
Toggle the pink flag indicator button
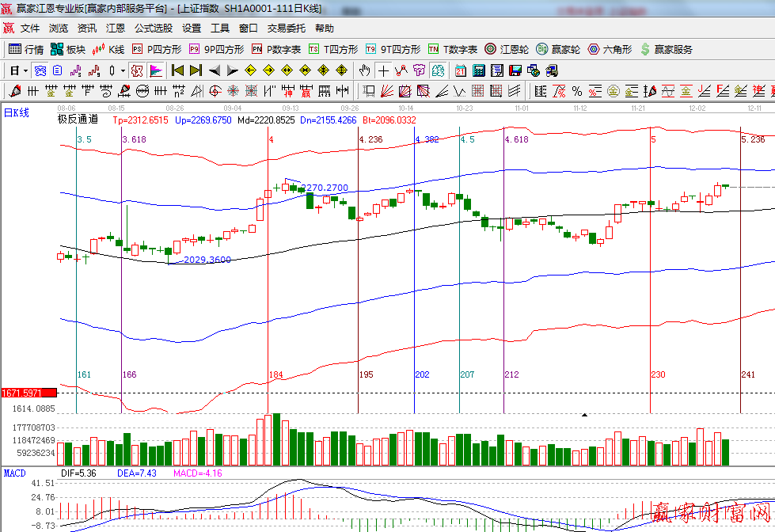point(156,70)
